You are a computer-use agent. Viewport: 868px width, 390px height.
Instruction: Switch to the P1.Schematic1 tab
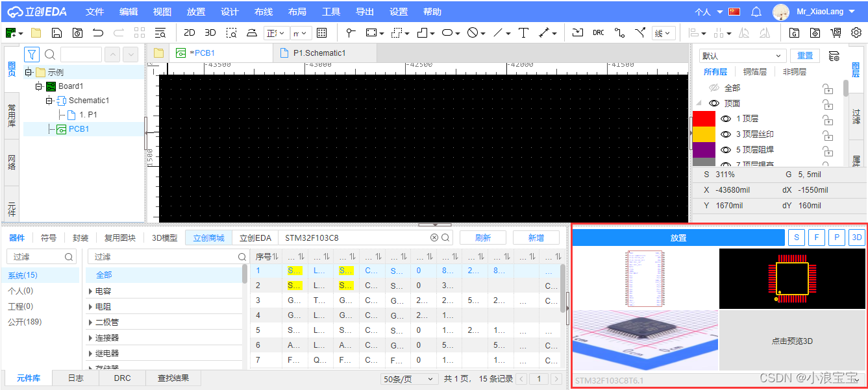319,53
